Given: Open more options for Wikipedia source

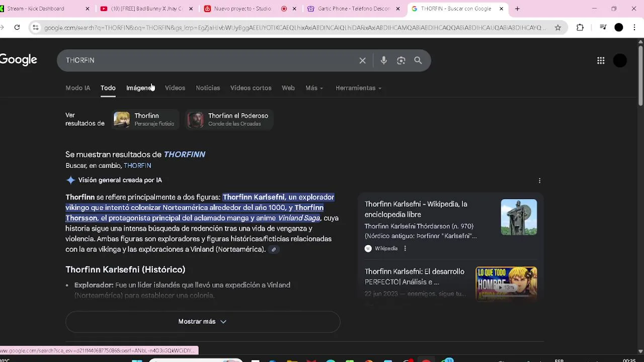Looking at the screenshot, I should coord(405,248).
